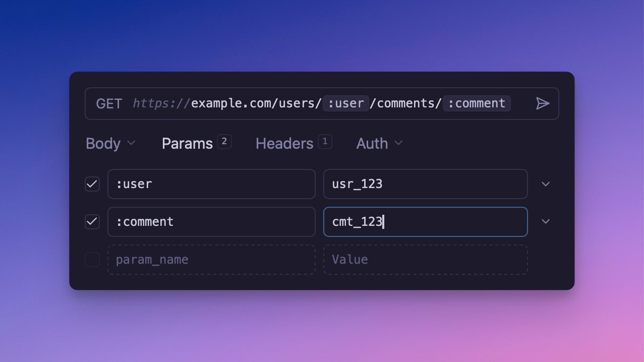Click the :user placeholder in the URL
This screenshot has height=362, width=644.
coord(346,104)
